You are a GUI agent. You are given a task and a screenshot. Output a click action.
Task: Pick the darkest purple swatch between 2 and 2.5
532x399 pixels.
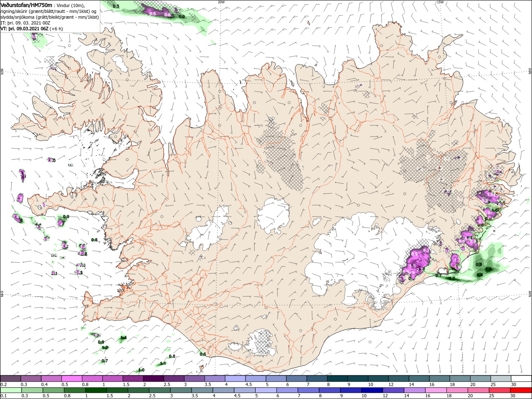153,379
